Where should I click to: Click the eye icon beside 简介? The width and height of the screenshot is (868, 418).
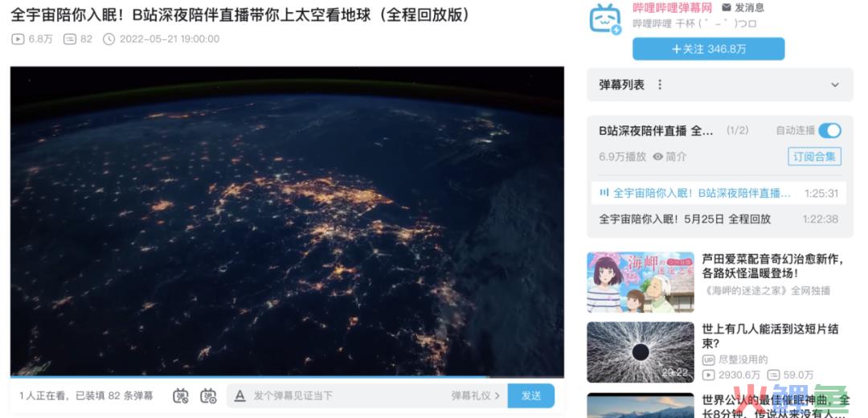click(657, 157)
